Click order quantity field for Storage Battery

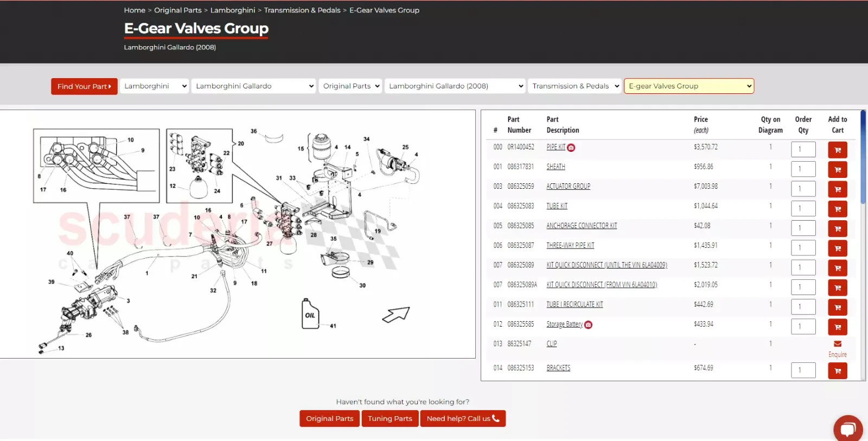pos(803,327)
